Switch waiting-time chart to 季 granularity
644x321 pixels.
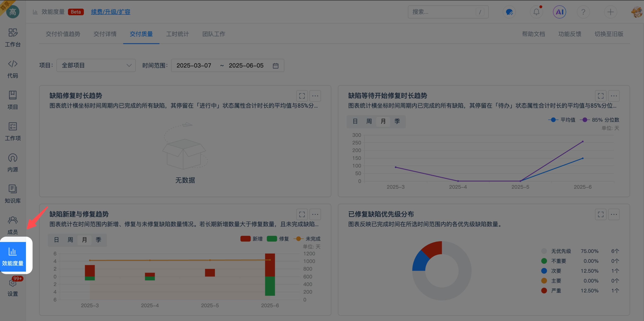tap(397, 121)
